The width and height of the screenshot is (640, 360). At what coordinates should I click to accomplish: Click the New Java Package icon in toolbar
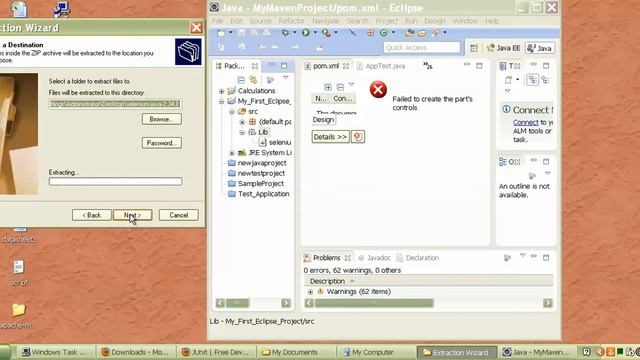(x=371, y=33)
